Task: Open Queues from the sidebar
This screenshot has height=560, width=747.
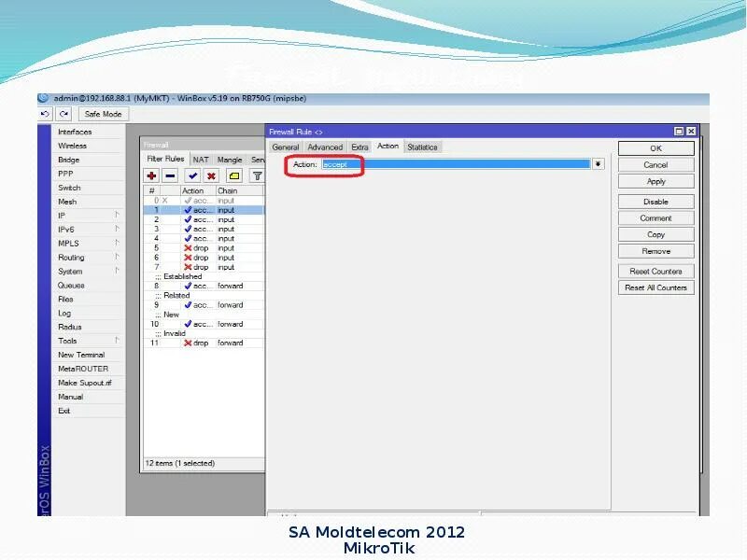Action: pyautogui.click(x=71, y=286)
